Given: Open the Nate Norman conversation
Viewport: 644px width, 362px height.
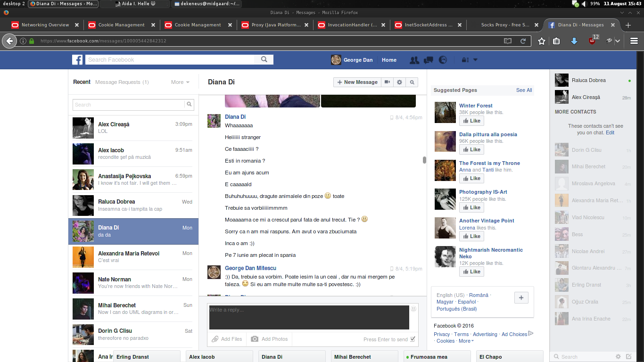Looking at the screenshot, I should coord(133,283).
